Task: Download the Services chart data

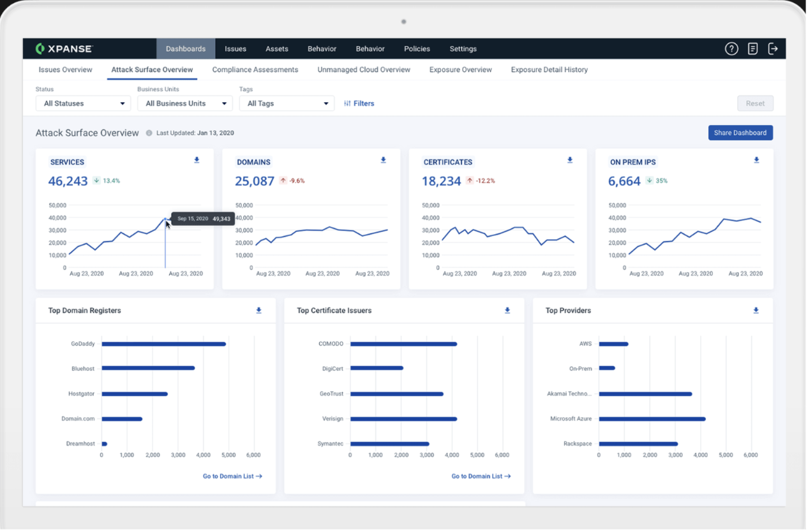Action: pyautogui.click(x=197, y=160)
